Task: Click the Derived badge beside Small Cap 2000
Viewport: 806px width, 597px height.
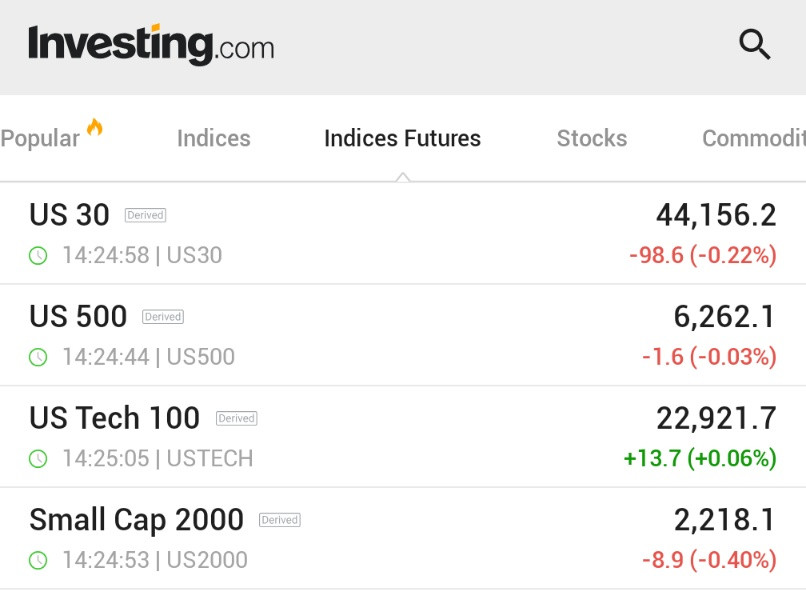Action: click(280, 520)
